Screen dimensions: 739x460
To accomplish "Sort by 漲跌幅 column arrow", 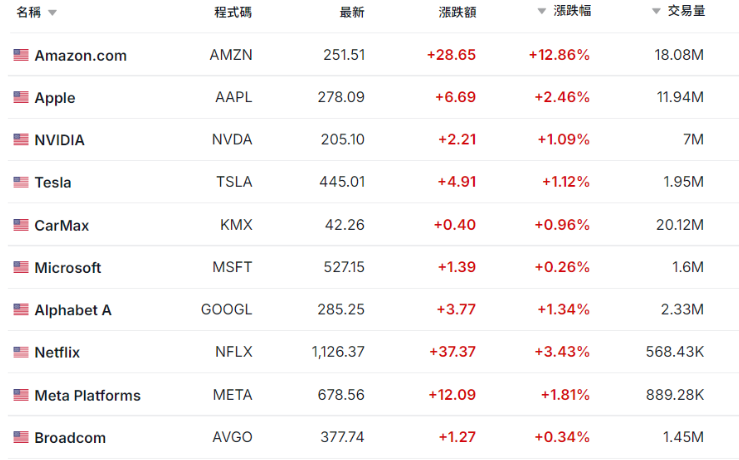I will tap(541, 12).
